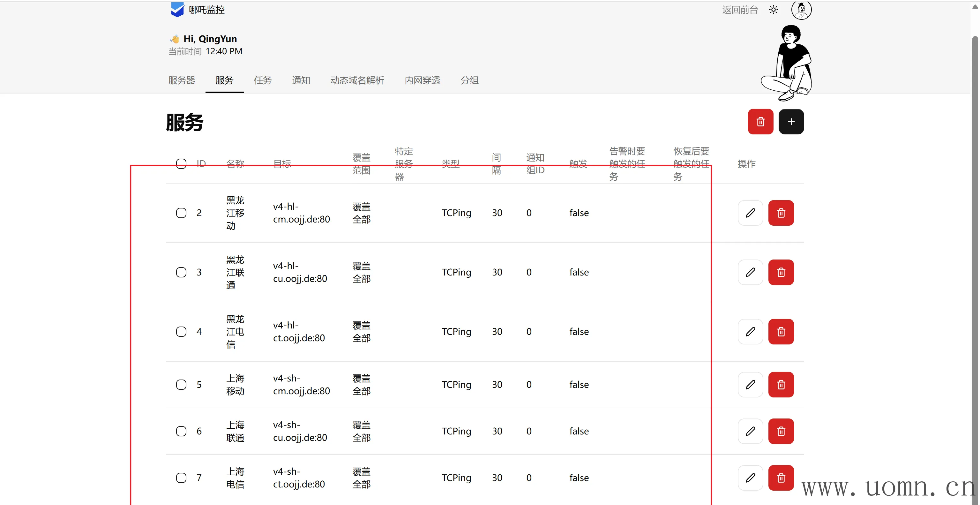
Task: Check the checkbox for service ID 5
Action: tap(181, 384)
